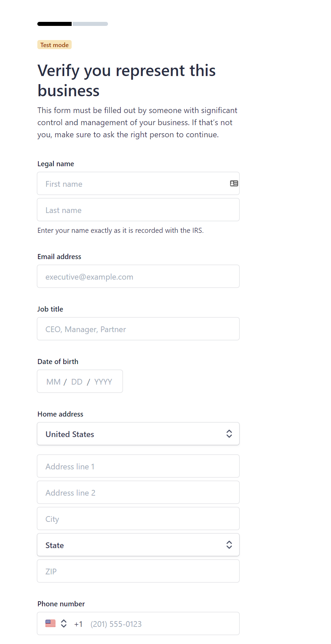
Task: Open the phone country code selector arrows
Action: pyautogui.click(x=64, y=623)
